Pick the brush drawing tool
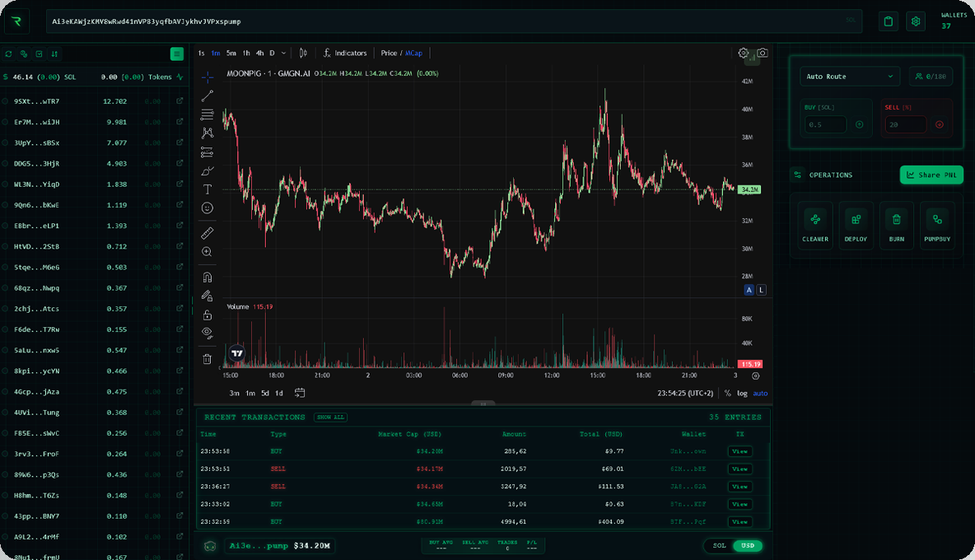Screen dimensions: 975x560 207,171
